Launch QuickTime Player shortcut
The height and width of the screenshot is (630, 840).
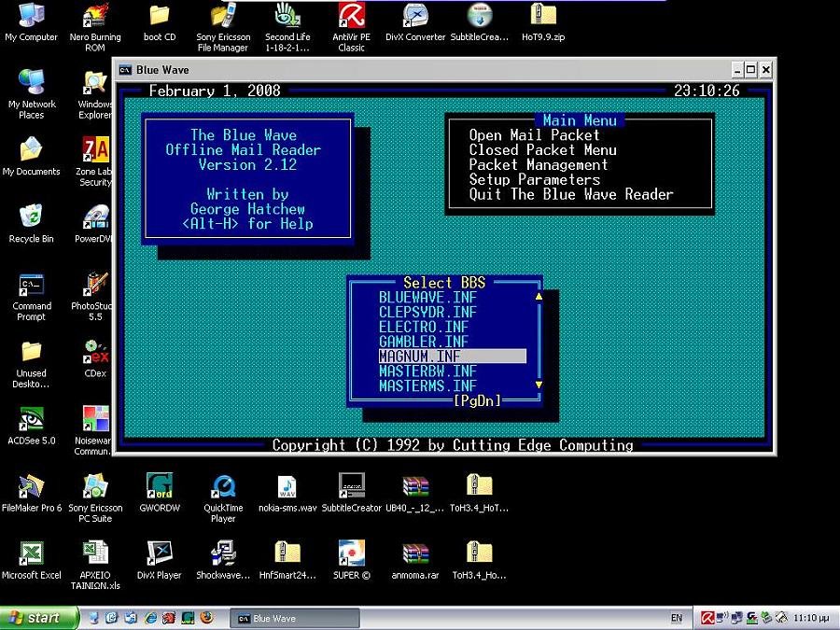(x=223, y=498)
